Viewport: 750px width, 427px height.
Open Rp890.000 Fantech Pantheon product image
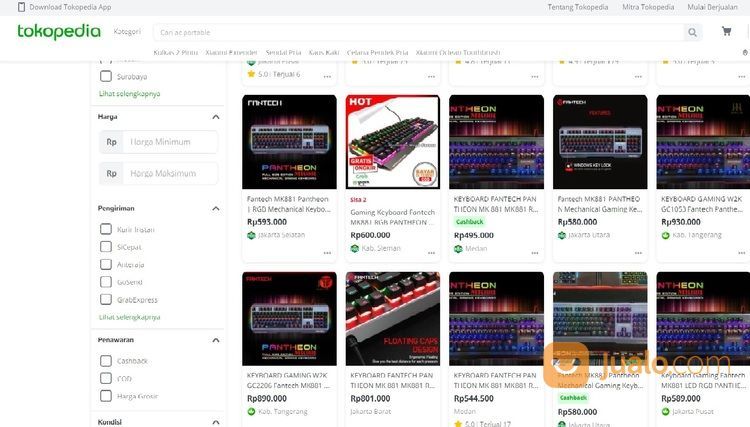(x=289, y=319)
